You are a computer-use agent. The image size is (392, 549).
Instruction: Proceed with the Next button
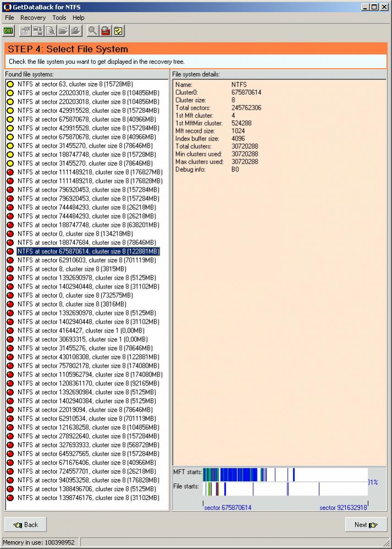point(366,524)
